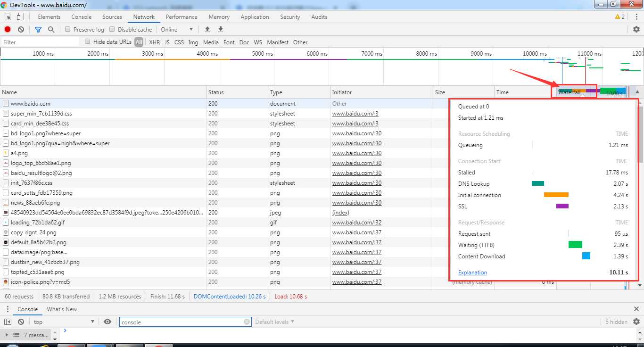Image resolution: width=644 pixels, height=347 pixels.
Task: Create live expression eye icon
Action: tap(107, 322)
